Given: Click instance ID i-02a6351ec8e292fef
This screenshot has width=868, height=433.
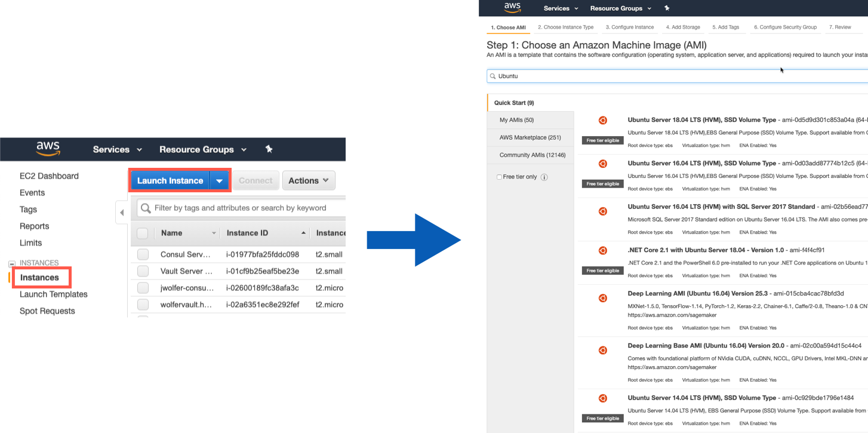Looking at the screenshot, I should pos(263,305).
